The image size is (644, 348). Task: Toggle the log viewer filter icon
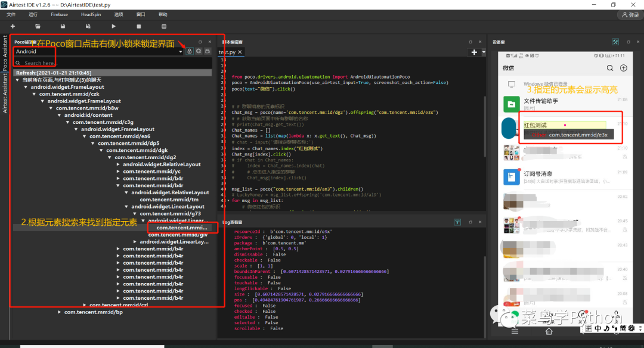(x=457, y=222)
